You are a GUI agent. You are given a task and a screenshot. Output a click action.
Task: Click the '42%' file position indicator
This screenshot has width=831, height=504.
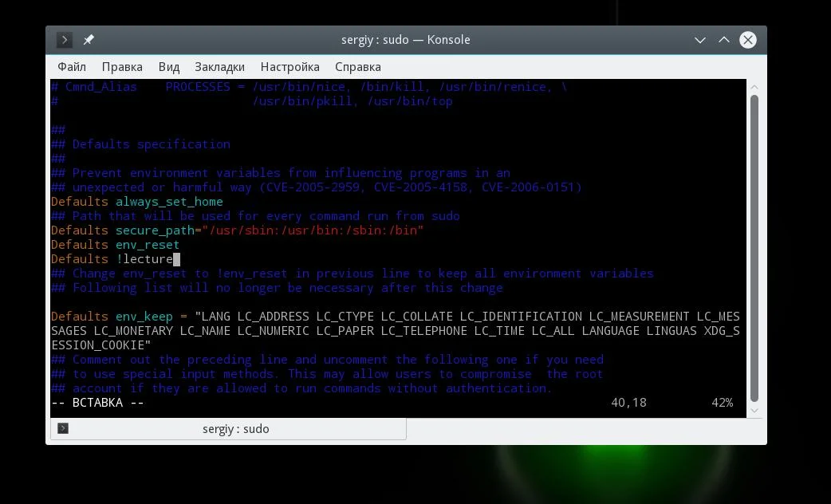tap(722, 403)
